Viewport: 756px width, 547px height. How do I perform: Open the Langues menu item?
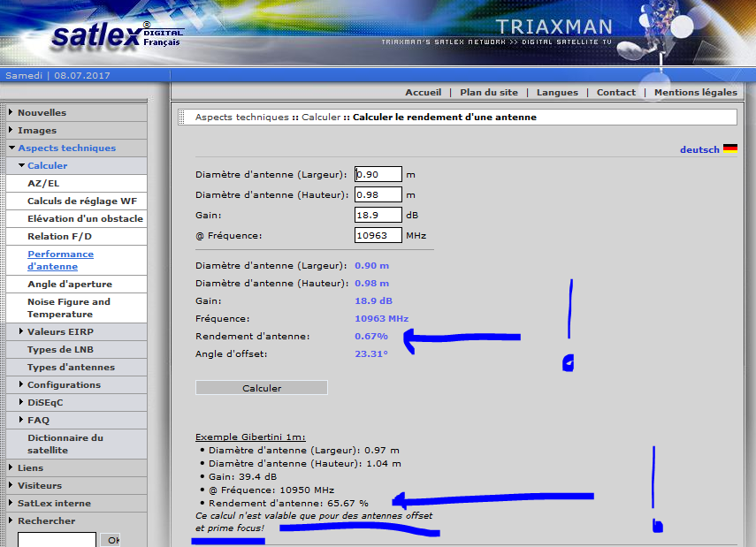point(557,92)
